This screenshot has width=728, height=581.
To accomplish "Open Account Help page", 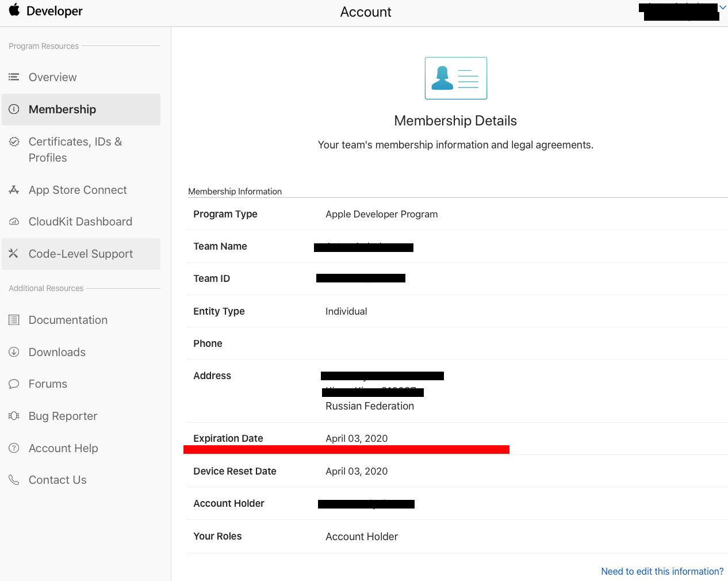I will [63, 448].
